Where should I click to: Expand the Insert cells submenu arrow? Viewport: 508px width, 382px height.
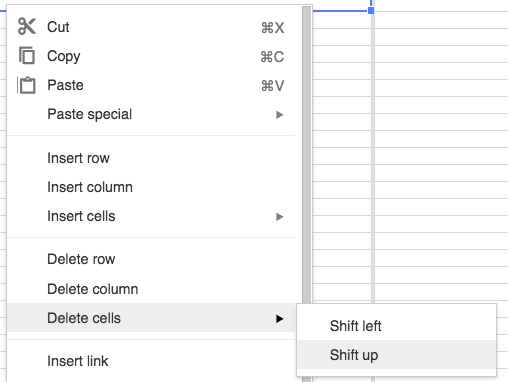[x=279, y=217]
